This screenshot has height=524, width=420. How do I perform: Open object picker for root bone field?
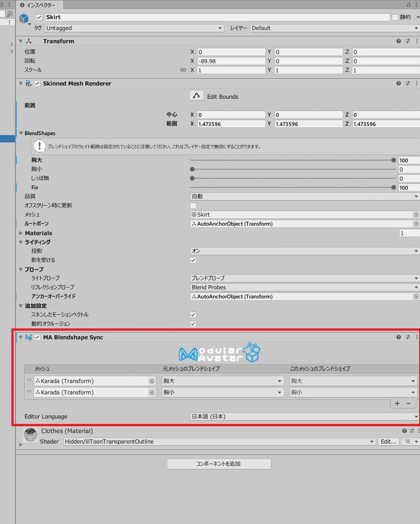416,224
